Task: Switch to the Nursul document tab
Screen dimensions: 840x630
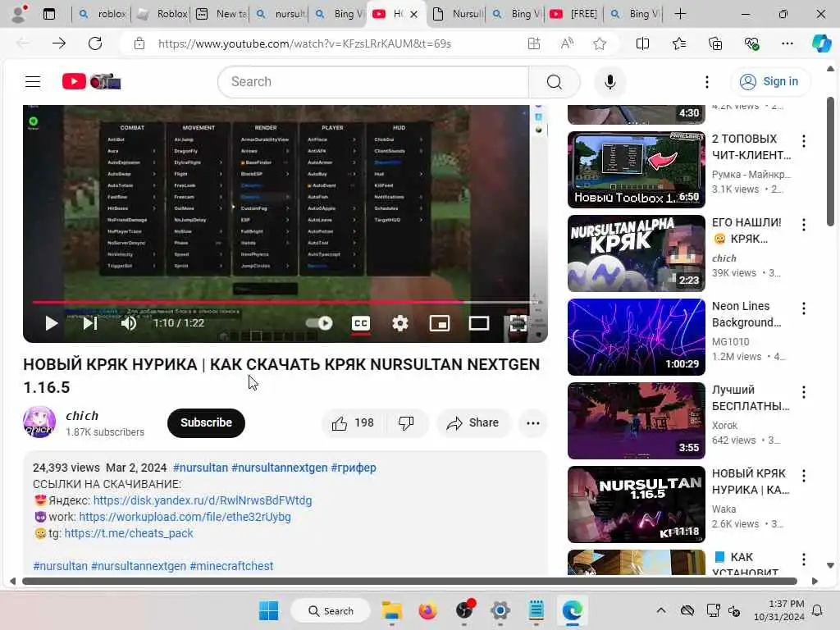Action: click(x=457, y=14)
